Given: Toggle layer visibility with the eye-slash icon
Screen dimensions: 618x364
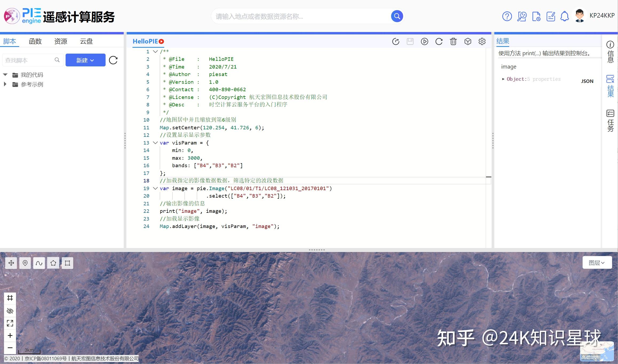Looking at the screenshot, I should 10,311.
